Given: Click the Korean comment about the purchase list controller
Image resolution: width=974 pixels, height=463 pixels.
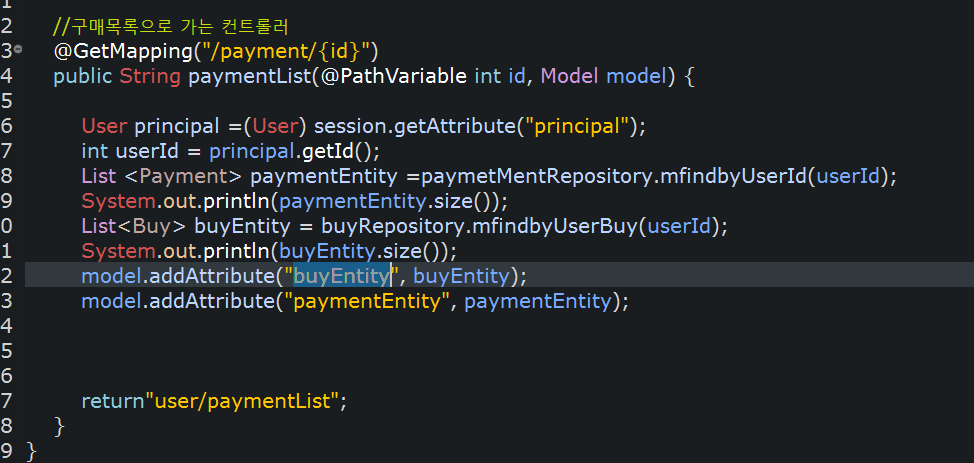Looking at the screenshot, I should tap(171, 27).
